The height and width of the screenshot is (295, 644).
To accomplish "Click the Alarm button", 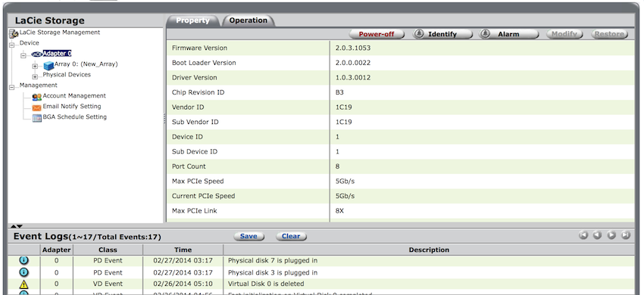I will [x=508, y=34].
